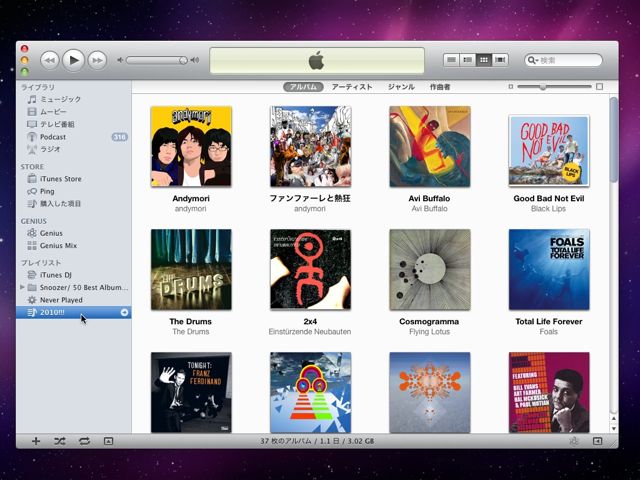Skip ahead with the fast-forward button
Image resolution: width=640 pixels, height=480 pixels.
[97, 60]
